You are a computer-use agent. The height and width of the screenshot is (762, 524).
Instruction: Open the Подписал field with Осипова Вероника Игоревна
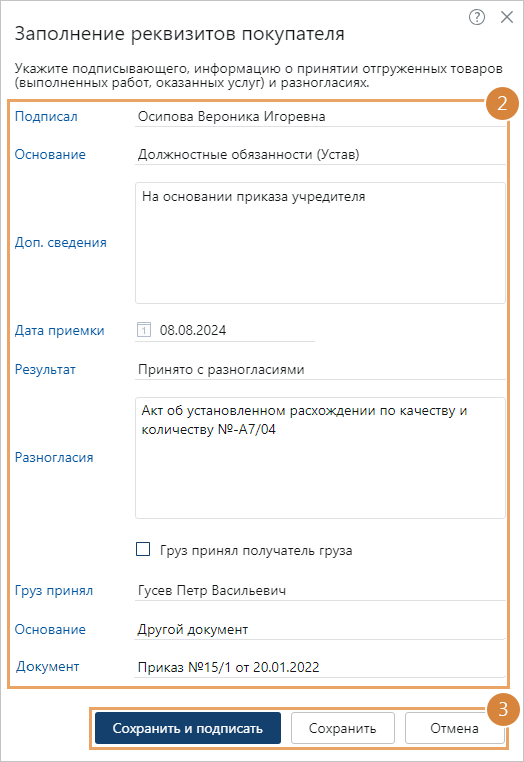tap(320, 117)
